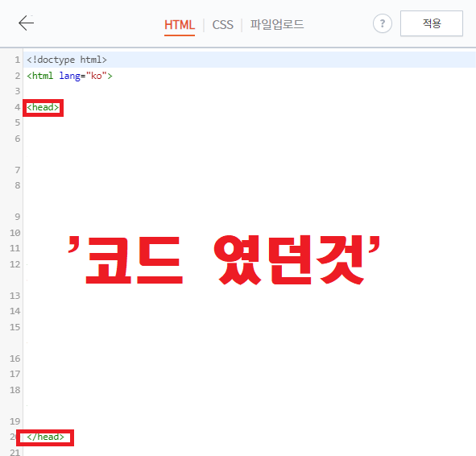
Task: Click line number 19 in gutter
Action: click(x=14, y=421)
